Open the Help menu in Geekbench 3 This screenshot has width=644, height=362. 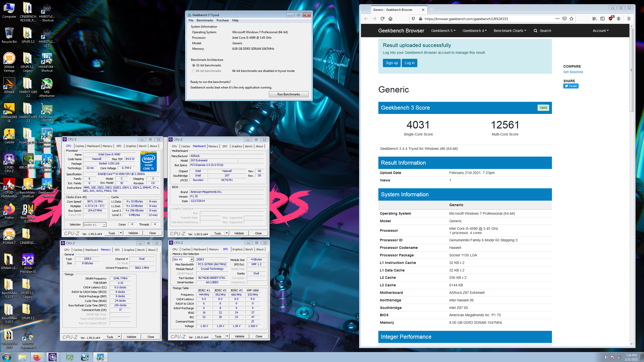point(235,20)
